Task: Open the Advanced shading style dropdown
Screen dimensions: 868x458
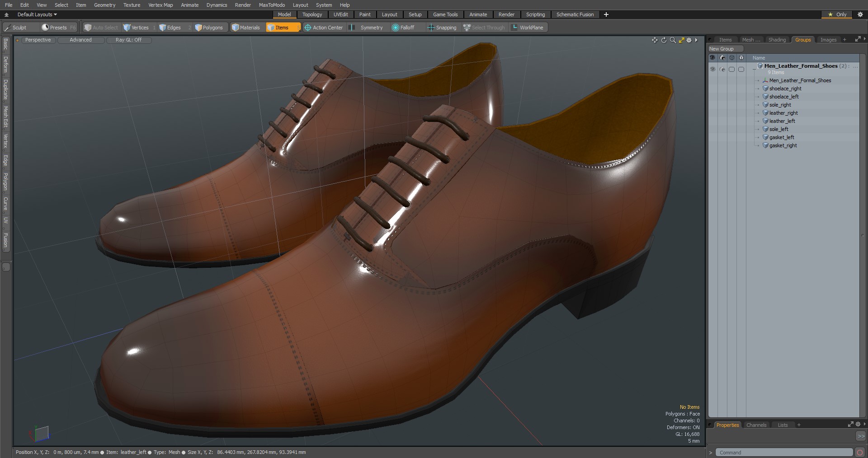Action: (80, 40)
